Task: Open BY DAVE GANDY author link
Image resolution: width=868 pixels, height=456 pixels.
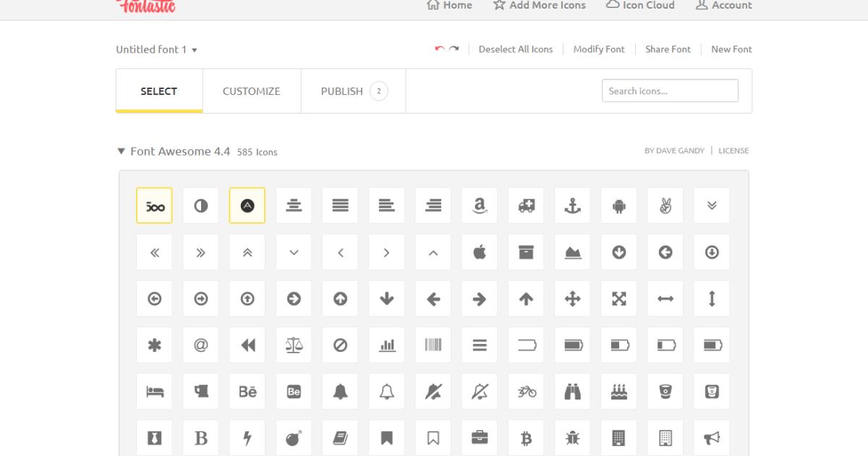Action: tap(674, 151)
